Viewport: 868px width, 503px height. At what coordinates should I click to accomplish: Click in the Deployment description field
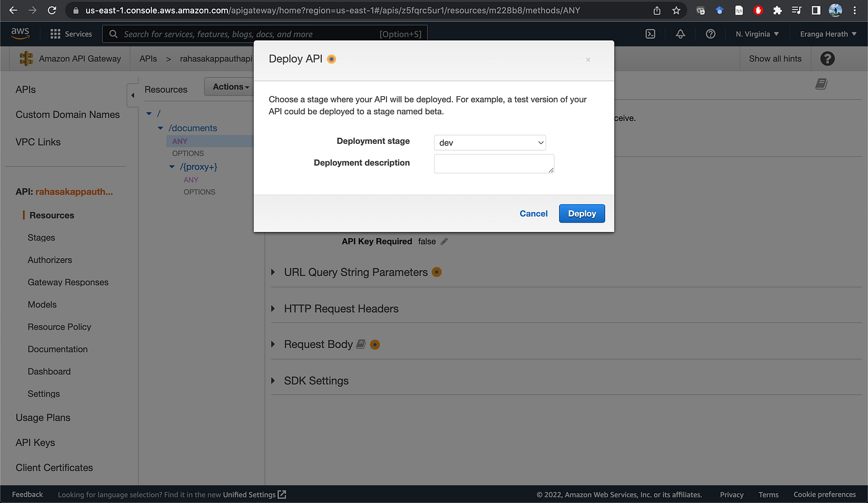pyautogui.click(x=494, y=164)
